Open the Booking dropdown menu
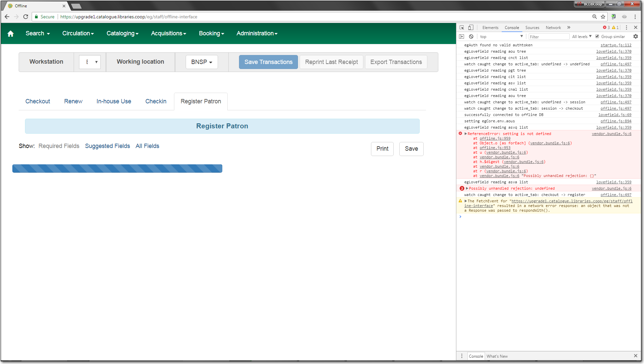The width and height of the screenshot is (644, 364). (211, 33)
